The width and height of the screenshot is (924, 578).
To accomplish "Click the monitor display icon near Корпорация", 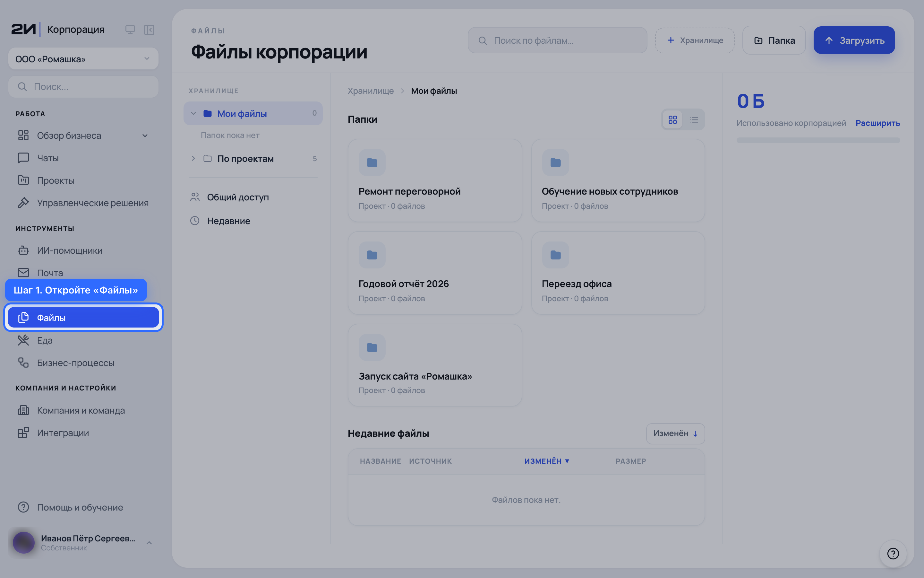I will pyautogui.click(x=130, y=30).
